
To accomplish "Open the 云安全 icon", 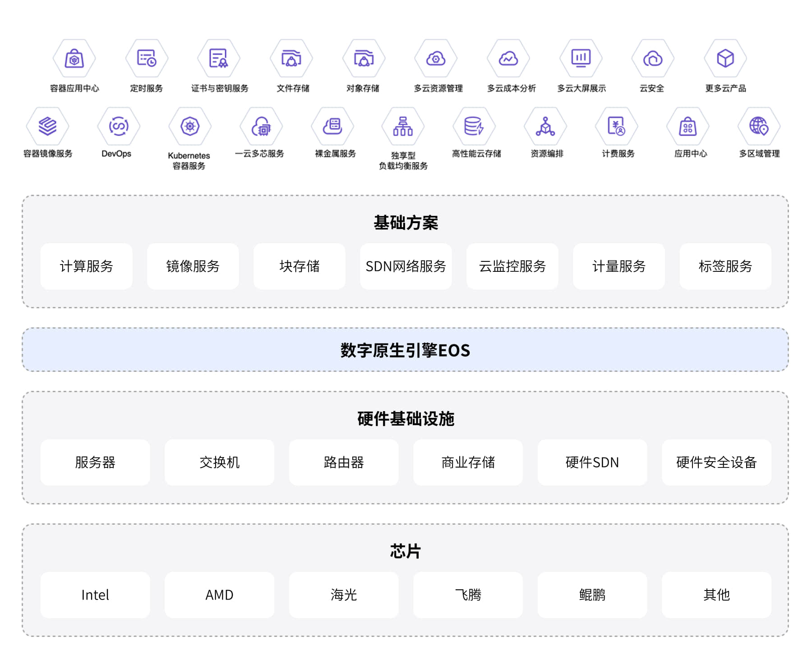I will pos(653,59).
